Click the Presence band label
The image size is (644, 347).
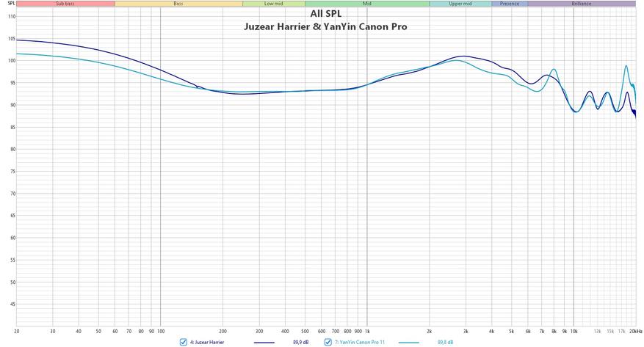point(510,4)
